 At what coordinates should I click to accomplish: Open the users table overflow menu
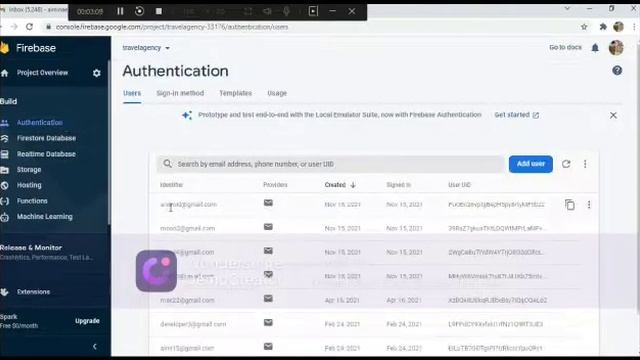tap(585, 164)
